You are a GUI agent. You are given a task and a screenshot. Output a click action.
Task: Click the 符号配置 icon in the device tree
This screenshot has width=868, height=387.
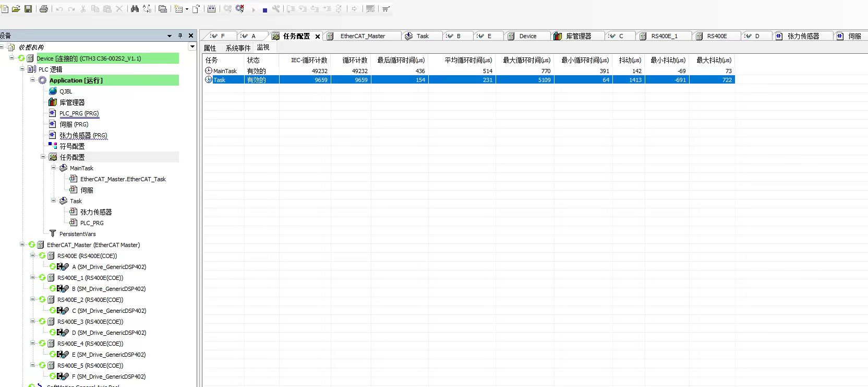[x=53, y=146]
